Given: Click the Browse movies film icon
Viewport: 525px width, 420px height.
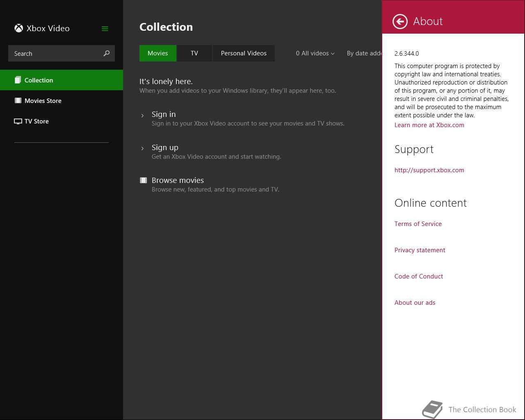Looking at the screenshot, I should click(x=144, y=180).
